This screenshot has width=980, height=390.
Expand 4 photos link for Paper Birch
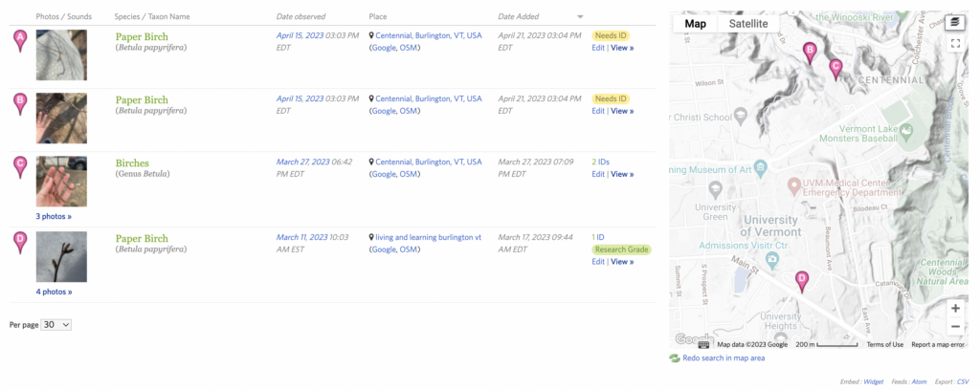(54, 292)
